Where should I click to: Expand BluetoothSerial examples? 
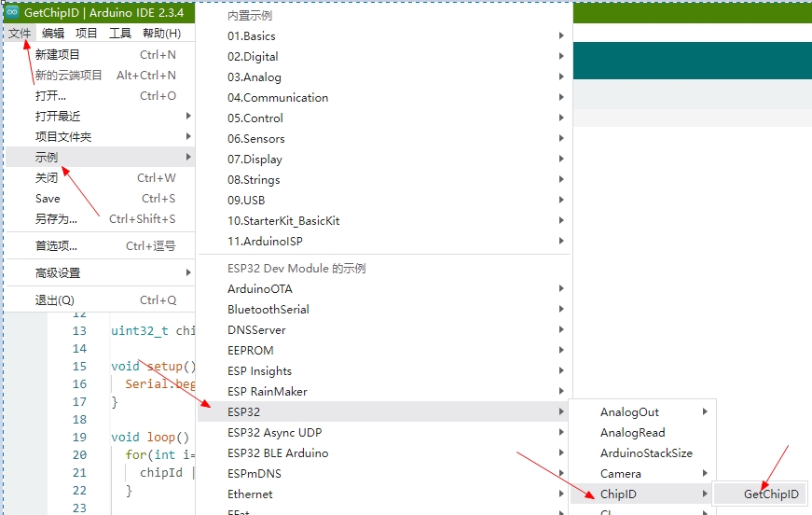pyautogui.click(x=384, y=310)
